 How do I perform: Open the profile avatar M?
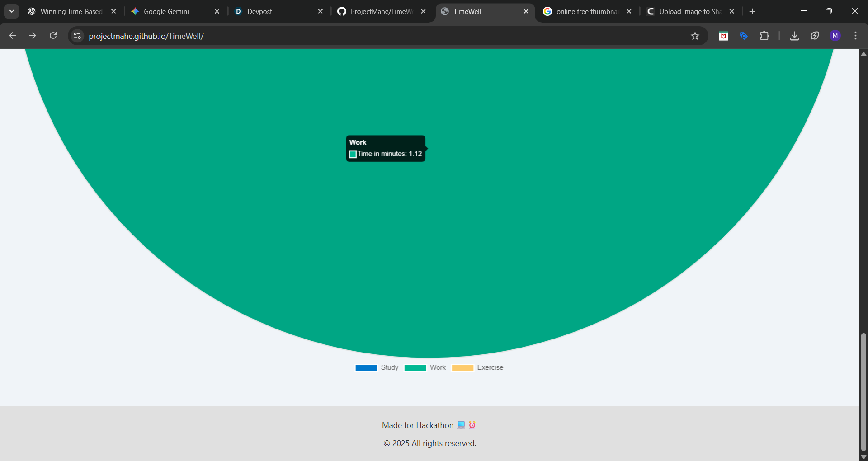pyautogui.click(x=835, y=36)
